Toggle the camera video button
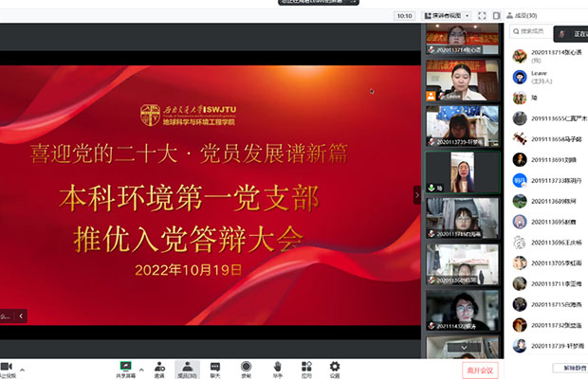The image size is (588, 379). (6, 367)
